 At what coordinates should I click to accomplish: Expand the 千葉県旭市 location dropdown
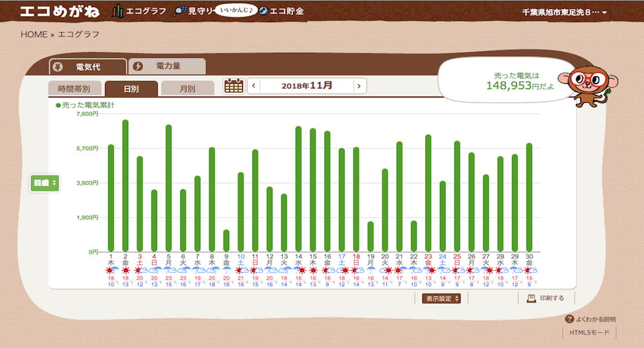(565, 12)
